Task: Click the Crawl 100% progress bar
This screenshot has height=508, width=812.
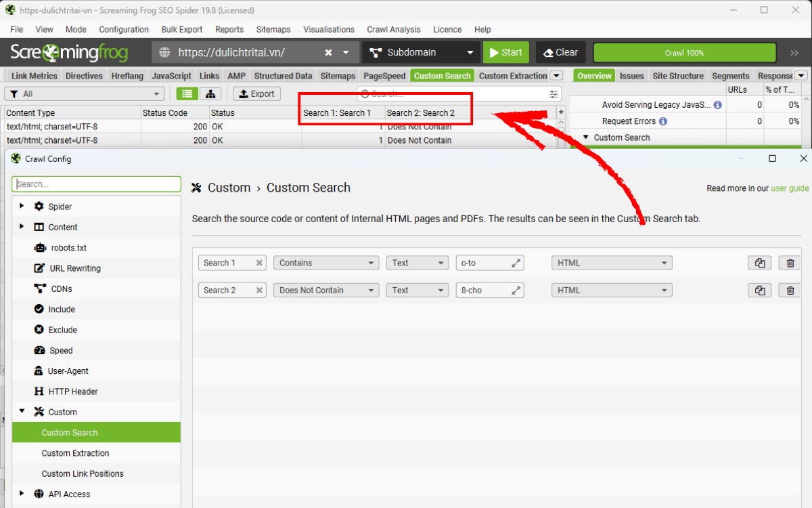Action: (x=684, y=53)
